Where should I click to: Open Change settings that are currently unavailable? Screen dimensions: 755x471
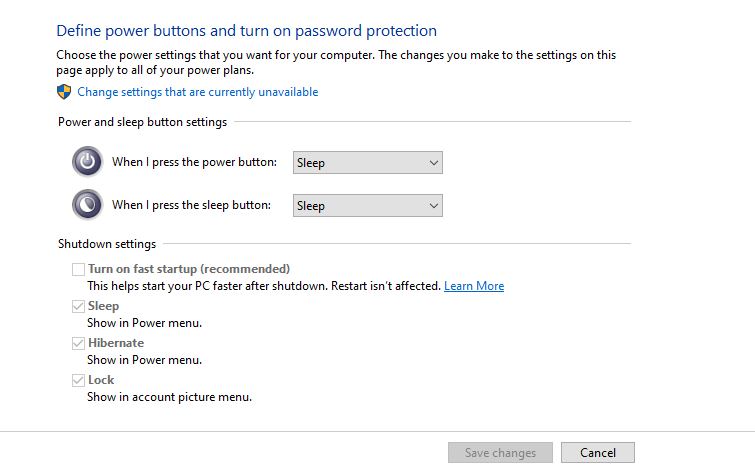click(197, 92)
